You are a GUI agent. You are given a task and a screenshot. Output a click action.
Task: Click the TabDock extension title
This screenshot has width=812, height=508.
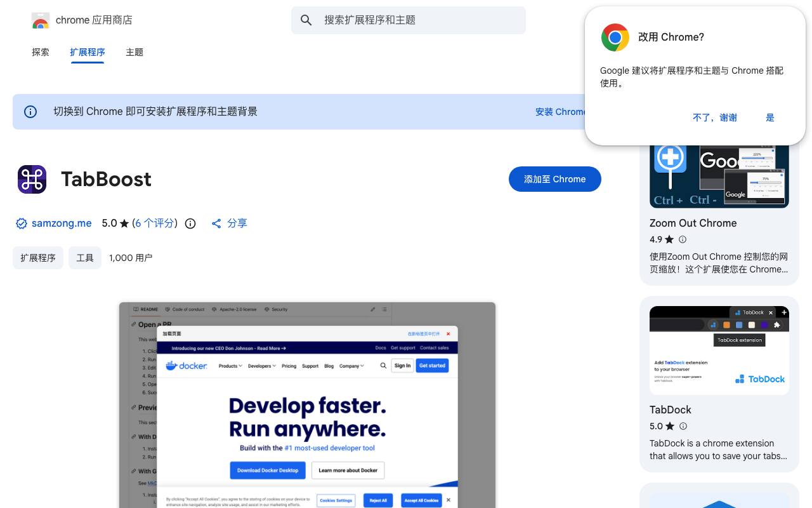(x=671, y=410)
